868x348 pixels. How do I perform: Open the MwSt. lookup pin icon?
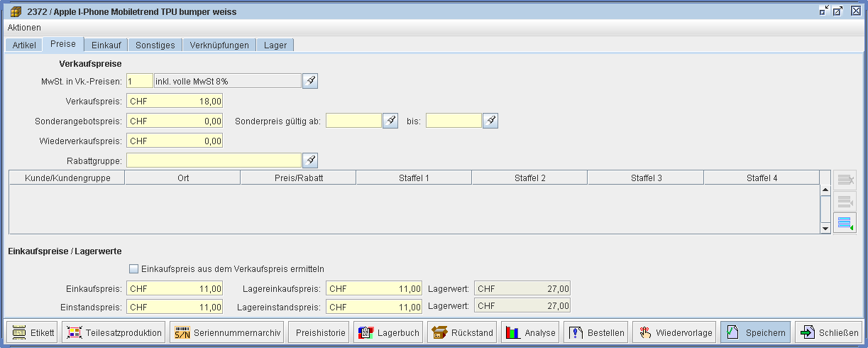[x=310, y=81]
